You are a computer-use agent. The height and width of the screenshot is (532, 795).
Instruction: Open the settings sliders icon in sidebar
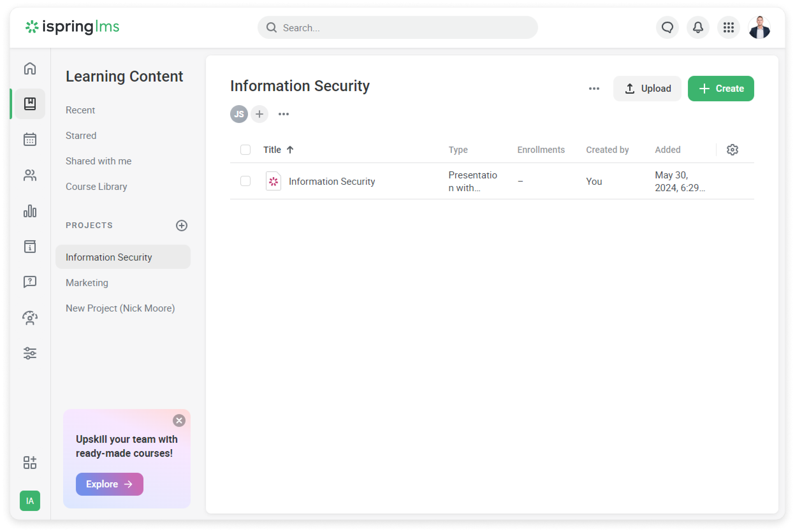click(x=30, y=353)
